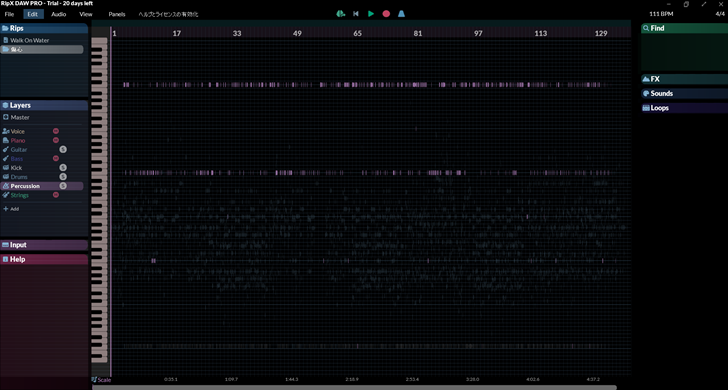
Task: Expand the Find panel
Action: [x=684, y=28]
